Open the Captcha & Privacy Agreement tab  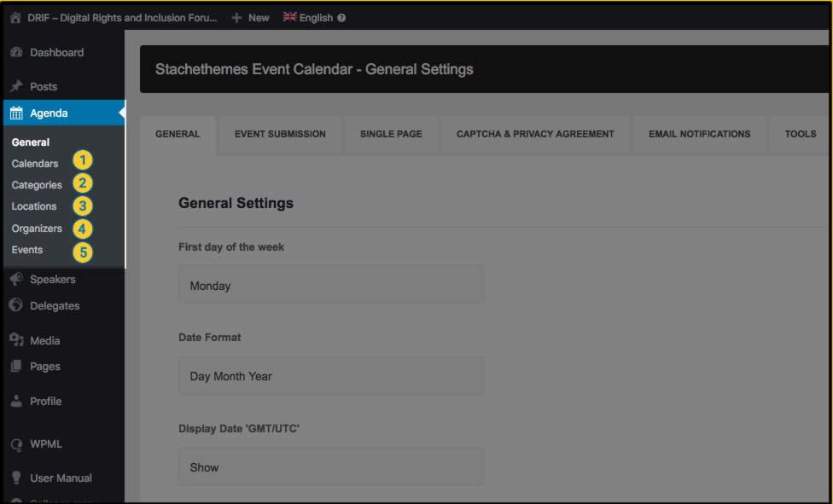click(x=535, y=134)
